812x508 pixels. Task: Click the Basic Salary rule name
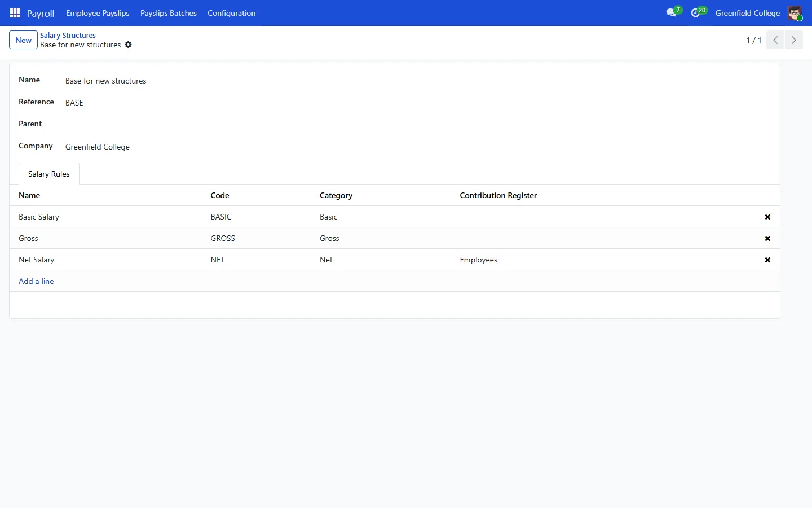39,217
